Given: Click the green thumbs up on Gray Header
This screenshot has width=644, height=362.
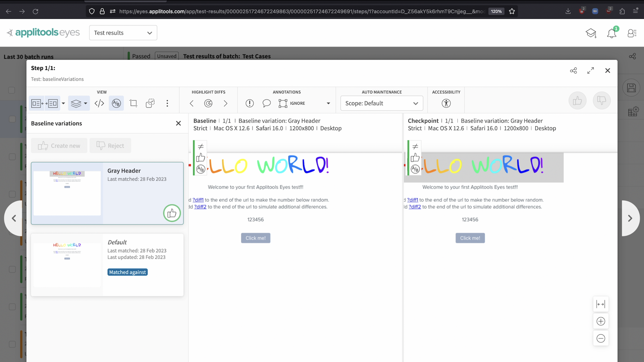Looking at the screenshot, I should 172,213.
